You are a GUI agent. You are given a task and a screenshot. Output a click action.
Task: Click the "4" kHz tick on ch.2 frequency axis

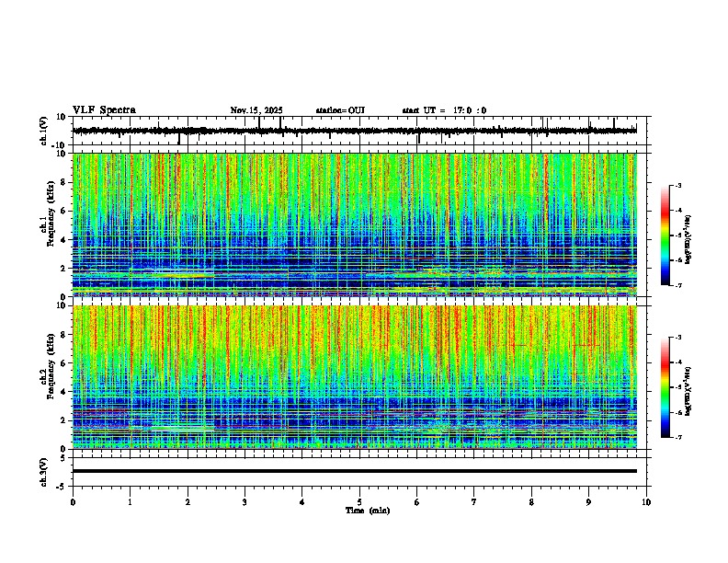coord(64,392)
